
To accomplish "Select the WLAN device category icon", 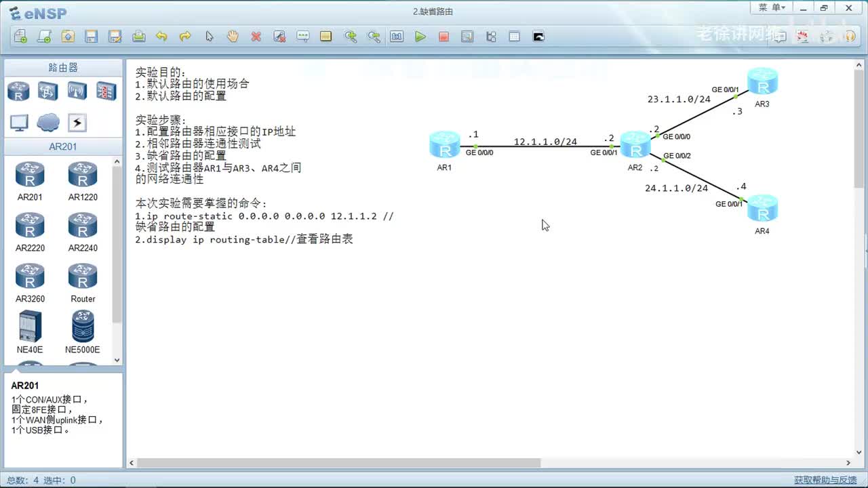I will [x=77, y=91].
